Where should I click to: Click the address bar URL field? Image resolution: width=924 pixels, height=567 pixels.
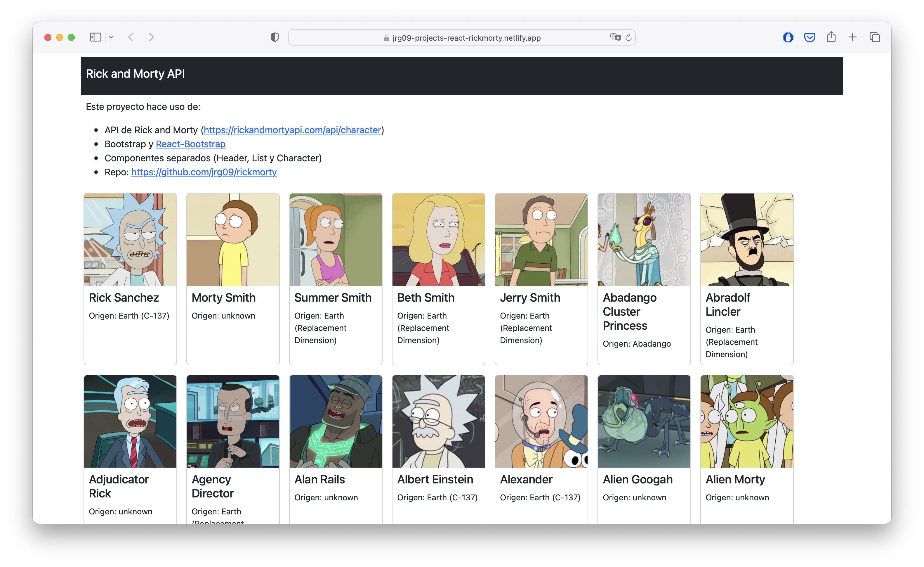[462, 37]
